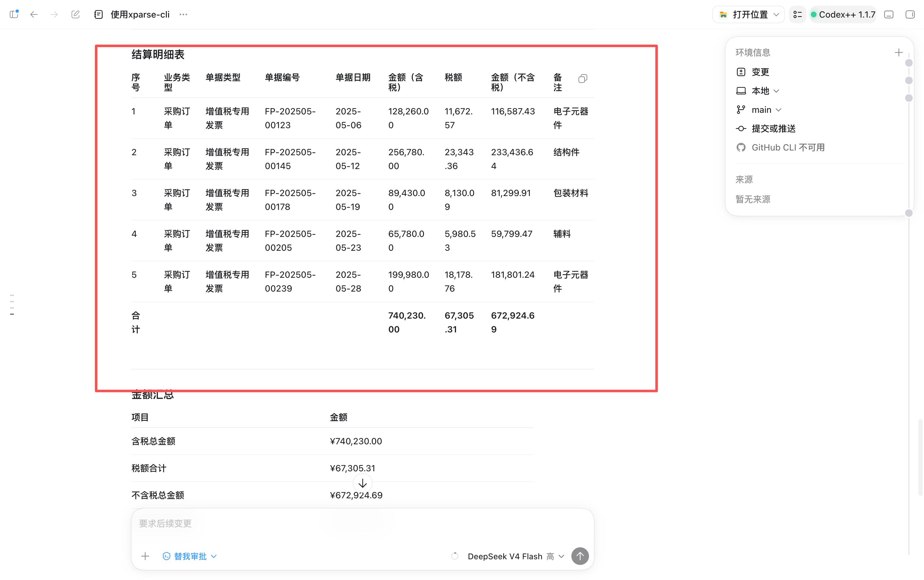Image resolution: width=924 pixels, height=580 pixels.
Task: Toggle the left sidebar panel icon
Action: 14,14
